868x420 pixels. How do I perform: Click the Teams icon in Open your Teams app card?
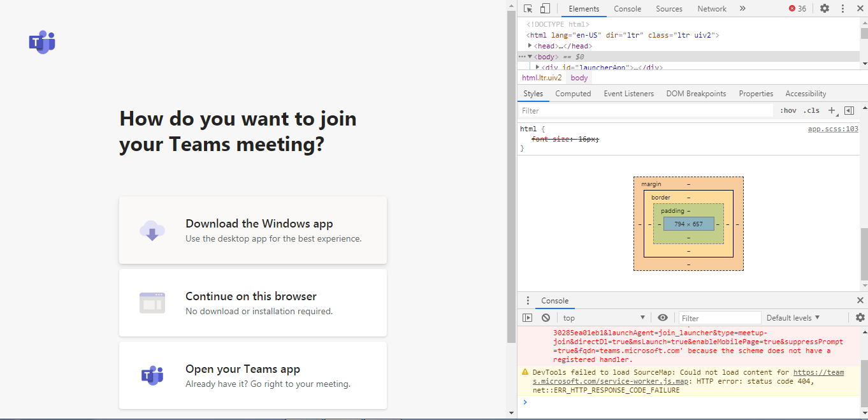point(152,375)
